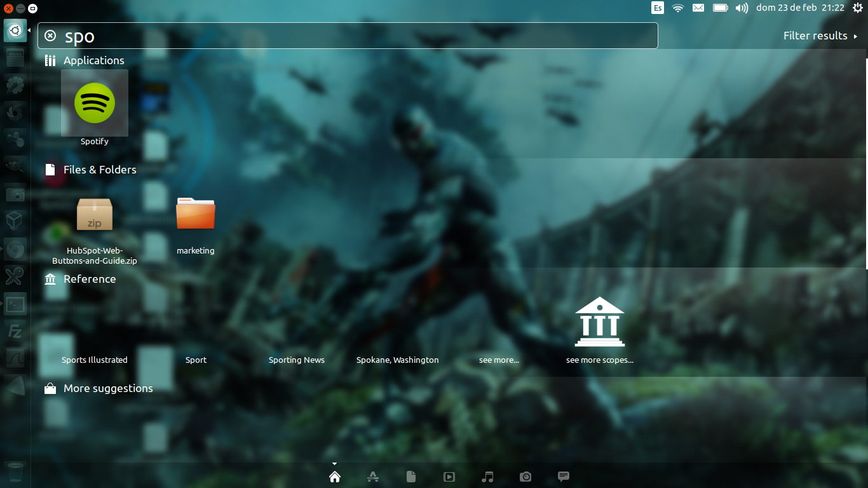Screen dimensions: 868x488
Task: Switch to the Home lens
Action: [x=335, y=477]
